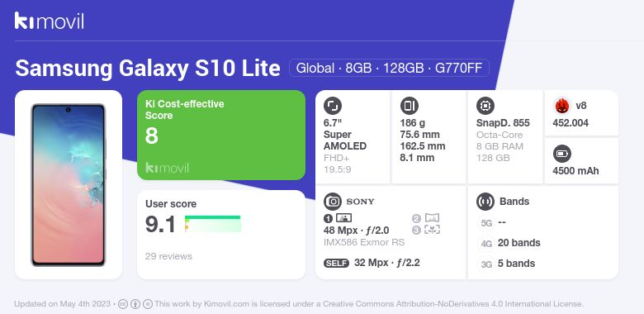
Task: Click the Kimovil logo at top
Action: [x=49, y=21]
